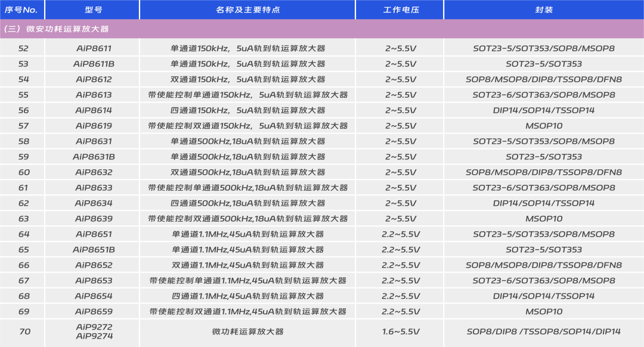Click AiP8631B package SOT23-5/SOT353

coord(544,157)
